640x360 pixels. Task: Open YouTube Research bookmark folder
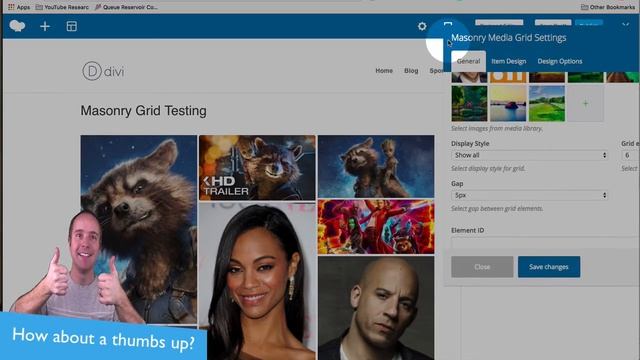coord(62,7)
